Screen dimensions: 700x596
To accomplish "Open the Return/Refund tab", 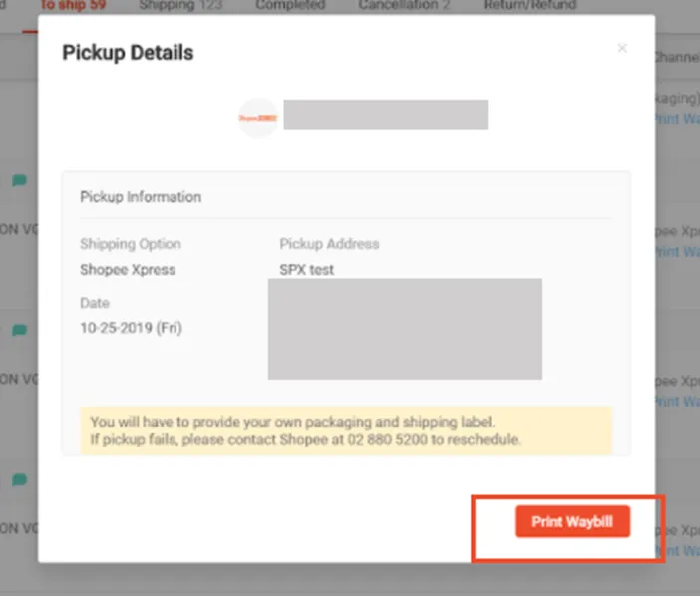I will [x=527, y=5].
